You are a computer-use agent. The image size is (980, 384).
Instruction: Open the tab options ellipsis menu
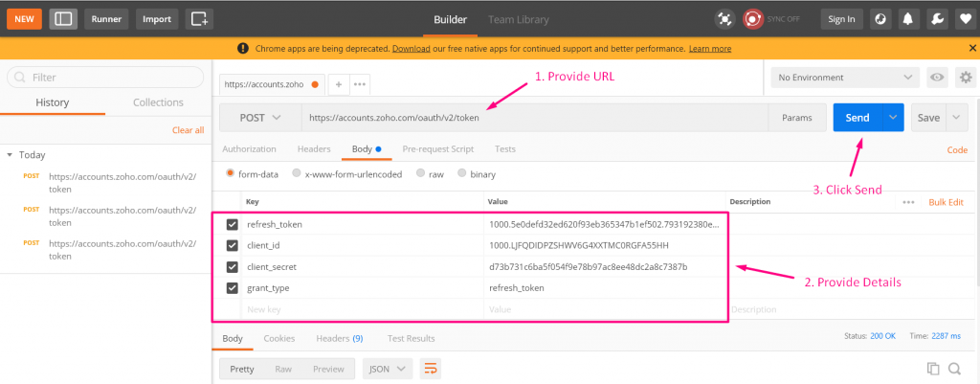coord(360,84)
